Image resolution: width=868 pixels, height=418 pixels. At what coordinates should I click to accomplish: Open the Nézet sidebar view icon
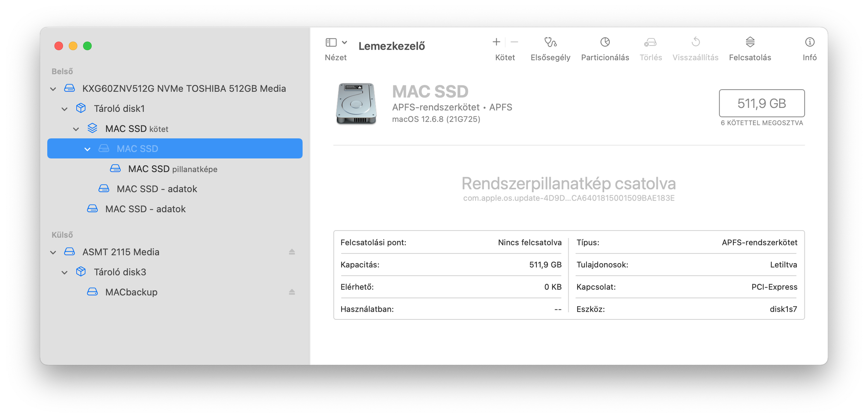click(x=331, y=42)
